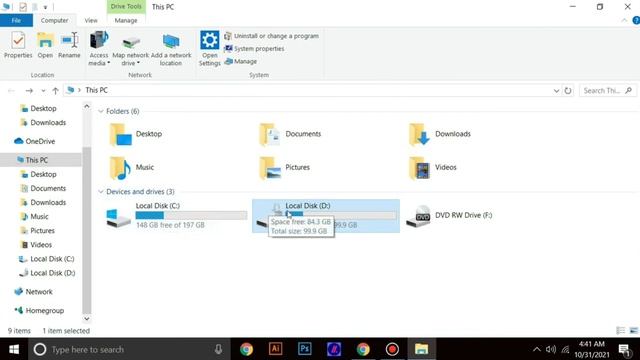640x360 pixels.
Task: Open the Manage ribbon tab
Action: [x=126, y=20]
